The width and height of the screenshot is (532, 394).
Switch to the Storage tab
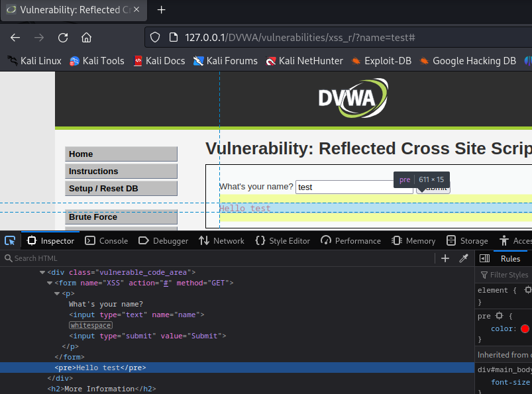pos(467,241)
